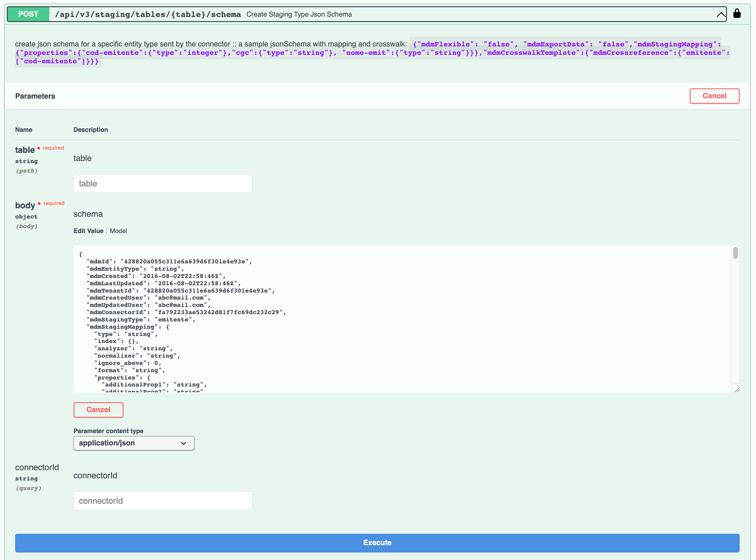This screenshot has width=756, height=560.
Task: Click the Cancel button in Parameters
Action: [714, 96]
